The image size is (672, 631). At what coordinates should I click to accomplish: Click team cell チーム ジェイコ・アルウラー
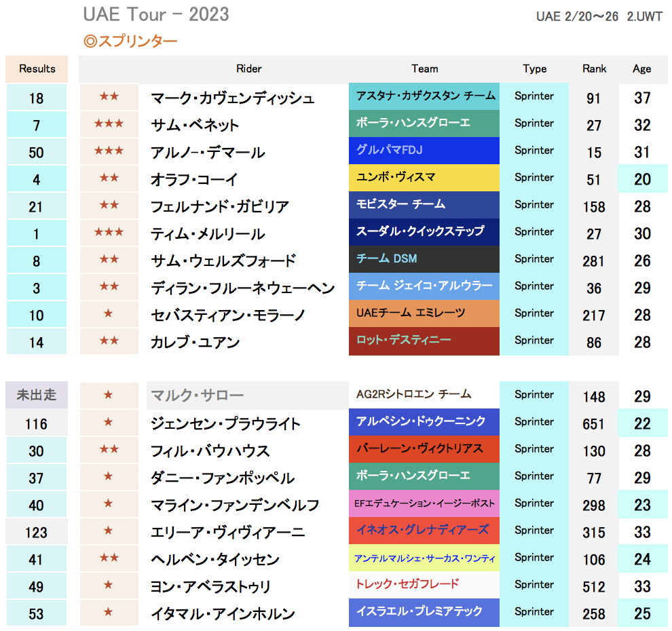[424, 286]
